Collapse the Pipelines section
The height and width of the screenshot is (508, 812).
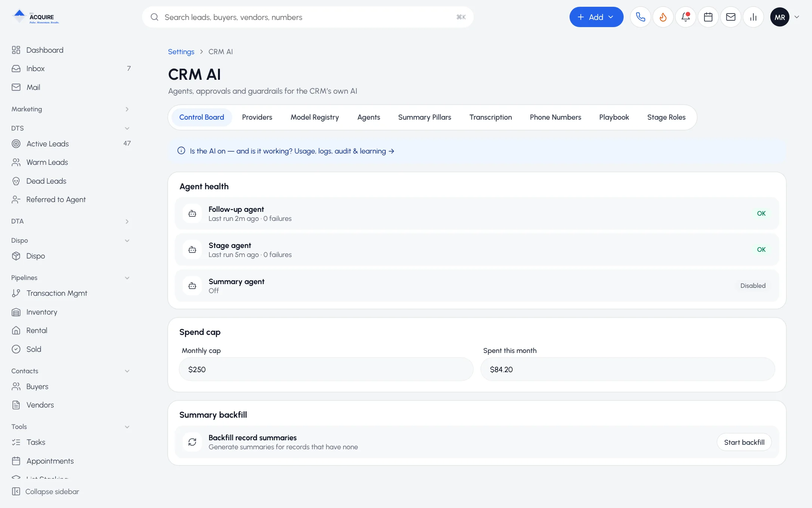[x=71, y=278]
